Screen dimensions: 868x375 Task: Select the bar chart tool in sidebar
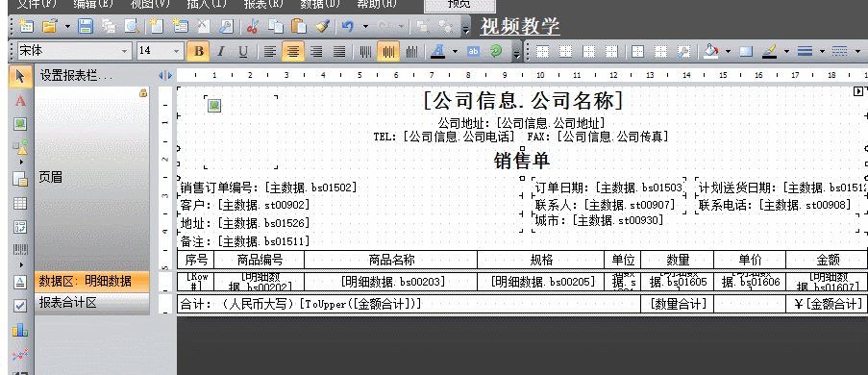(20, 330)
